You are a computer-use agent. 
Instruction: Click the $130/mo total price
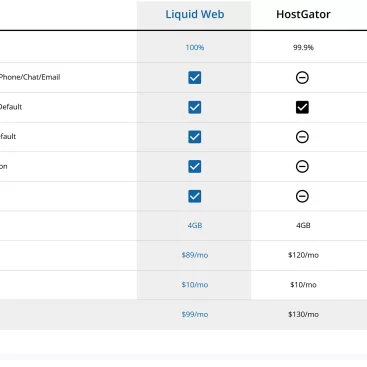pos(303,314)
